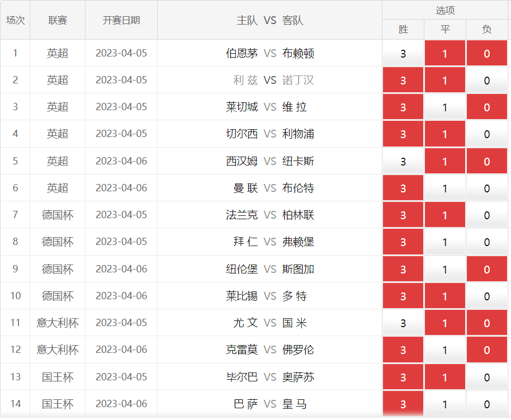Viewport: 511px width, 420px height.
Task: Select loss option 0 for 利兹 VS 诺丁汉
Action: click(x=487, y=80)
